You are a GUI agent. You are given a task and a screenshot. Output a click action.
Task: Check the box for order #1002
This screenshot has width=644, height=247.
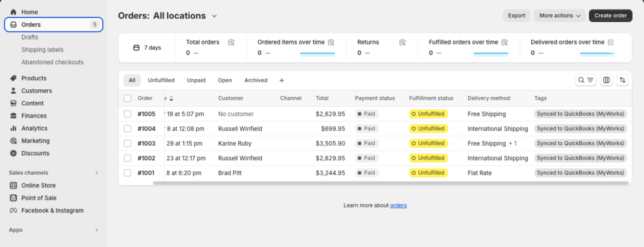pos(128,158)
